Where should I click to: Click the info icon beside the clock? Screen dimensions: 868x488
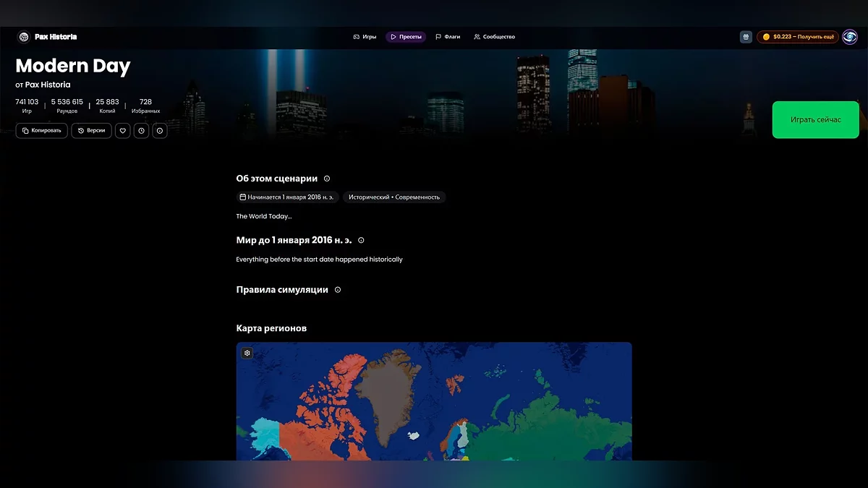click(x=160, y=131)
